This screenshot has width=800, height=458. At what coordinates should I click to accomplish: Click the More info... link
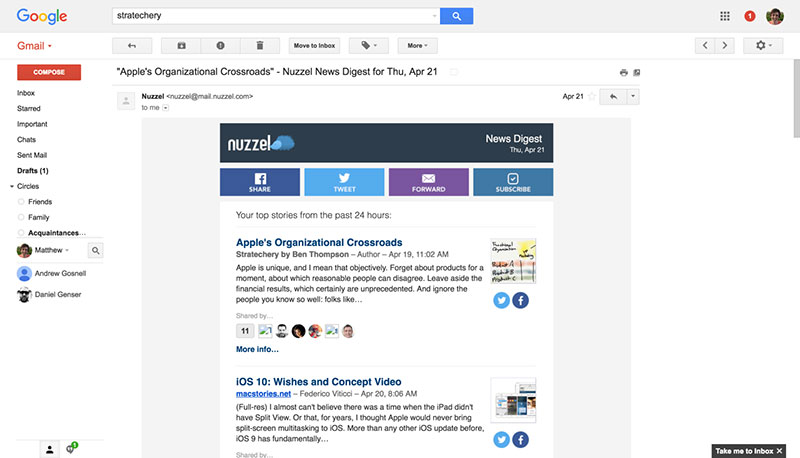click(x=257, y=349)
